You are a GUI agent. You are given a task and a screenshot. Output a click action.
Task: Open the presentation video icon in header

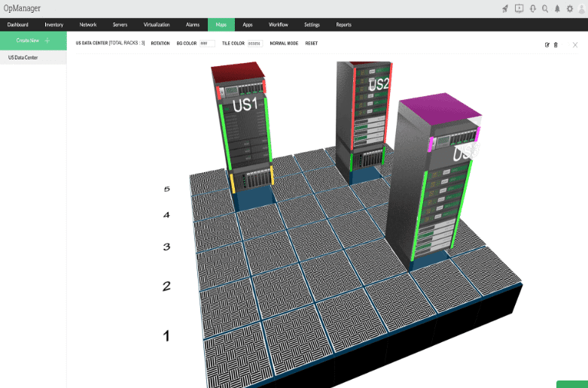point(519,8)
